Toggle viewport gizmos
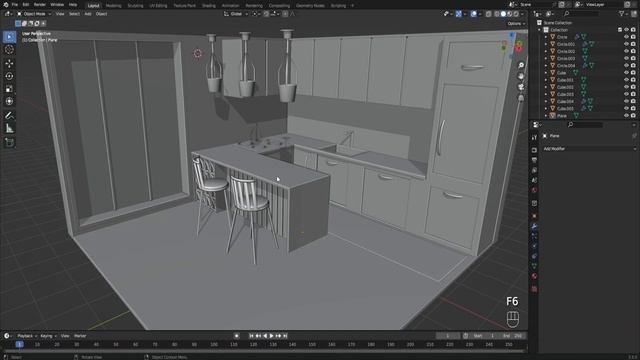 [459, 14]
